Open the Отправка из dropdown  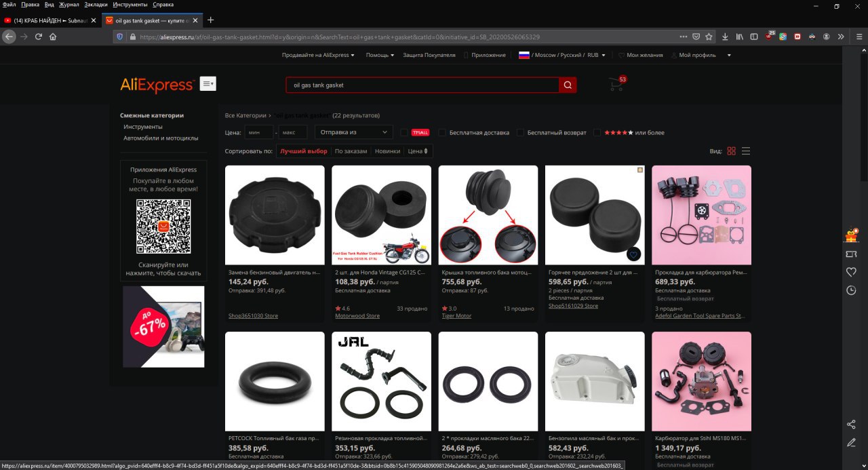click(x=353, y=132)
